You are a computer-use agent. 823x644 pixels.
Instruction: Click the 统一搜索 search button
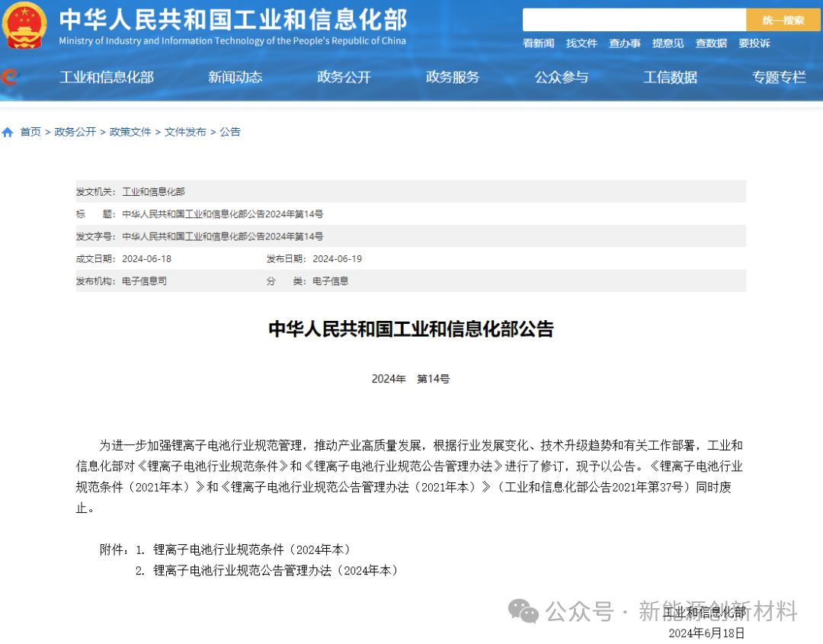point(783,20)
